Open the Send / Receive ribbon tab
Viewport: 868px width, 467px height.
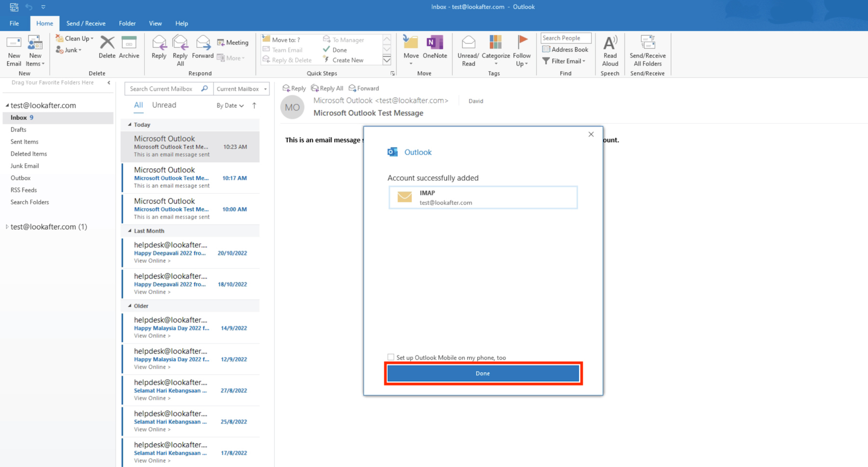(x=86, y=23)
